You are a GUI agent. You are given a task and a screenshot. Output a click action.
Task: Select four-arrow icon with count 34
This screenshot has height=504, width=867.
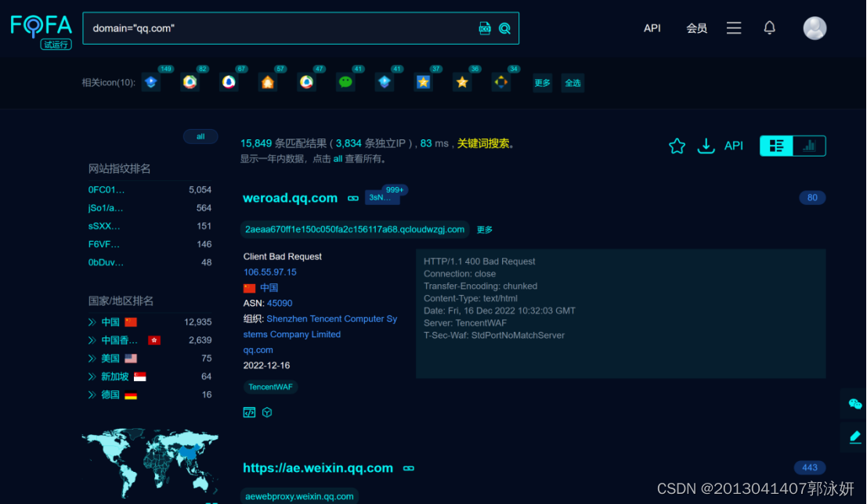501,82
